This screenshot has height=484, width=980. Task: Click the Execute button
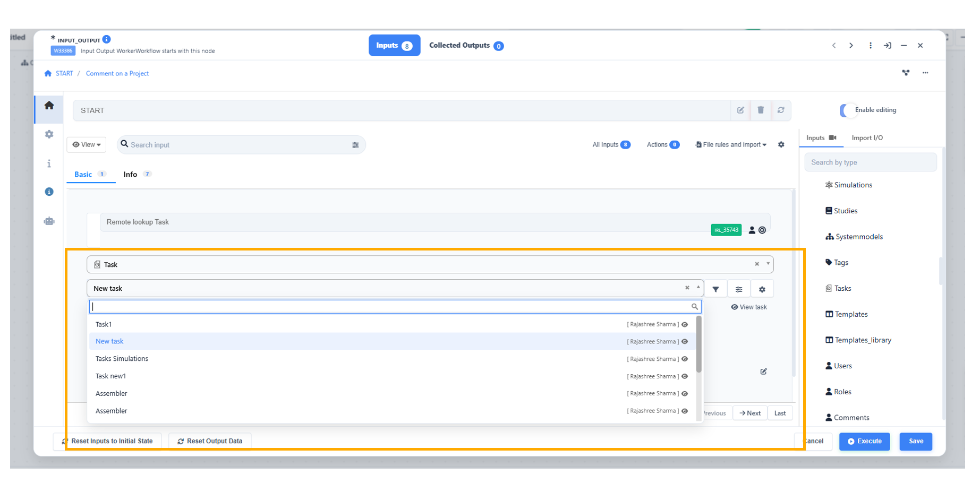click(864, 442)
